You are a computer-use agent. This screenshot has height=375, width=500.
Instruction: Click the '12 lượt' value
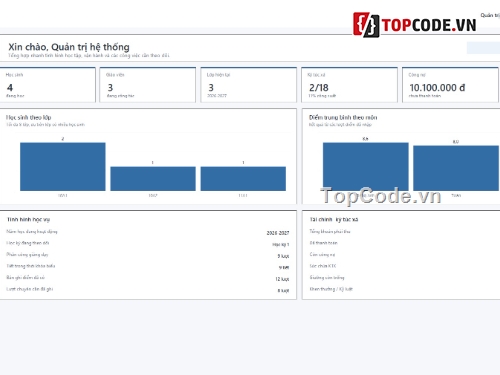282,279
